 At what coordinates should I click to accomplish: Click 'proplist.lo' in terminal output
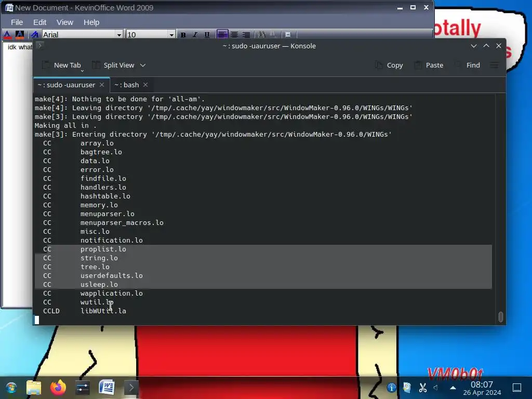103,249
